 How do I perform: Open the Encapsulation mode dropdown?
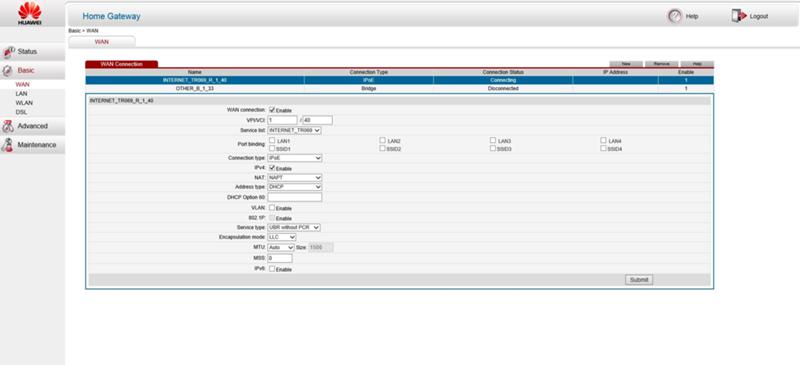[282, 237]
